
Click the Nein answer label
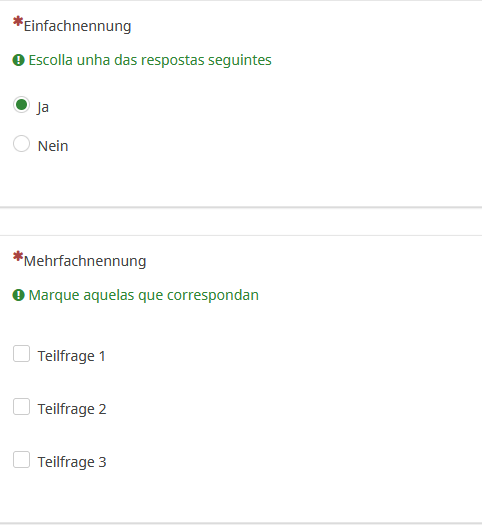[53, 146]
